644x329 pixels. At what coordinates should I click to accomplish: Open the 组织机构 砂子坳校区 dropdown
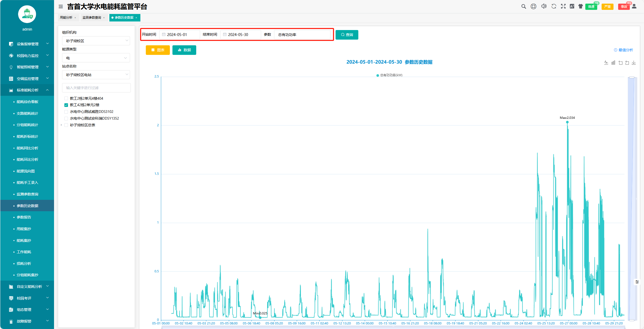(96, 41)
